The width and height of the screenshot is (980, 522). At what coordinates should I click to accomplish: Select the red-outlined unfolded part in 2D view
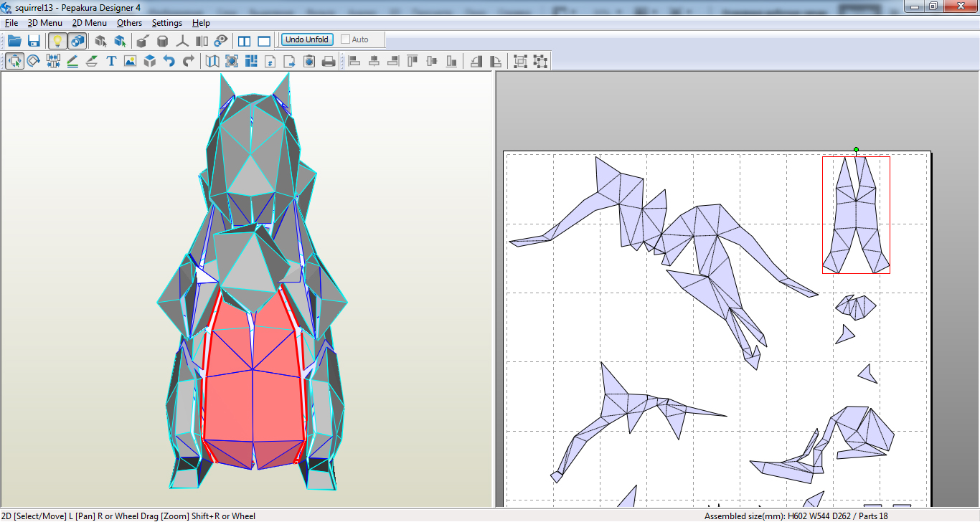point(856,215)
